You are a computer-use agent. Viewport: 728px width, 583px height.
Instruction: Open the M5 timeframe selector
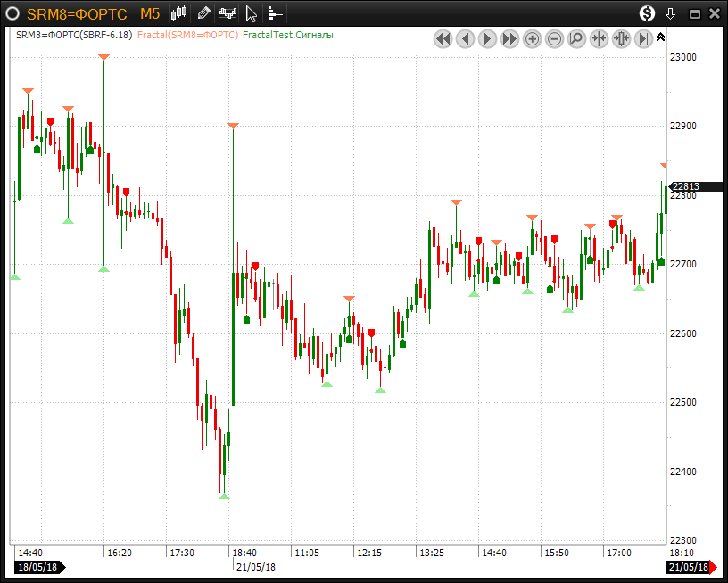click(x=150, y=13)
